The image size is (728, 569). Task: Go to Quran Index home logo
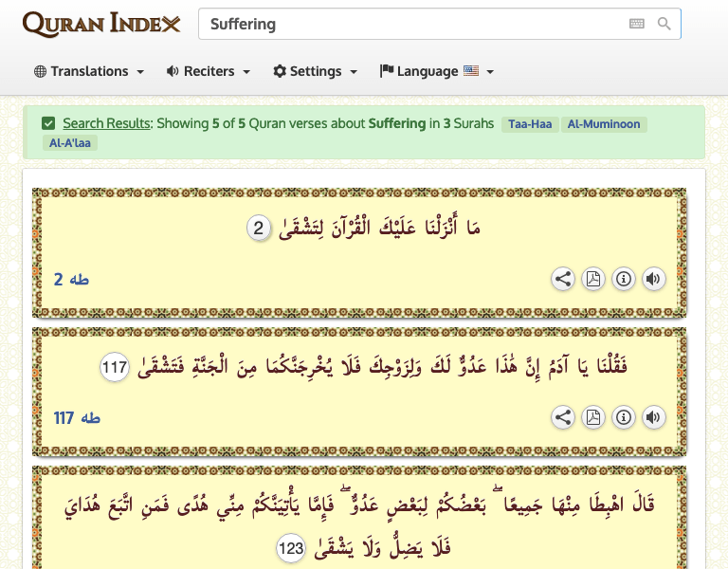(x=100, y=24)
